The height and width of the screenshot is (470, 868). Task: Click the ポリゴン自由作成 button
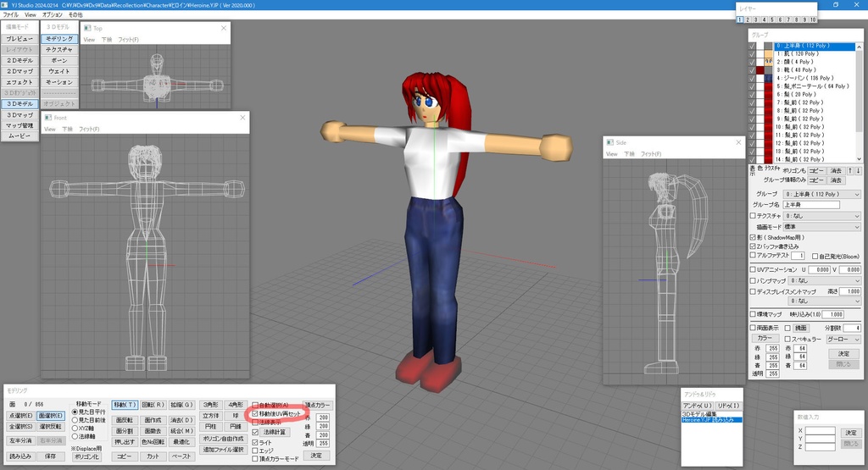pos(223,439)
